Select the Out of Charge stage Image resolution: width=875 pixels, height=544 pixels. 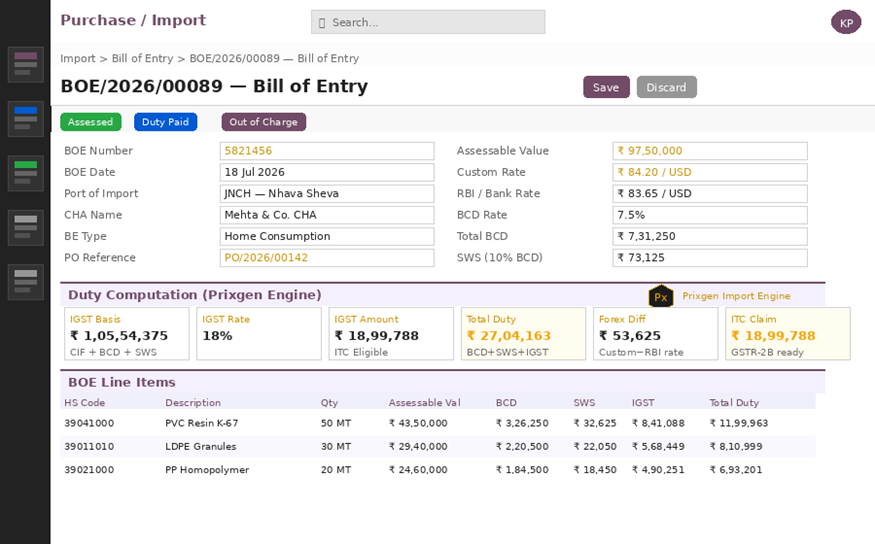click(x=263, y=122)
